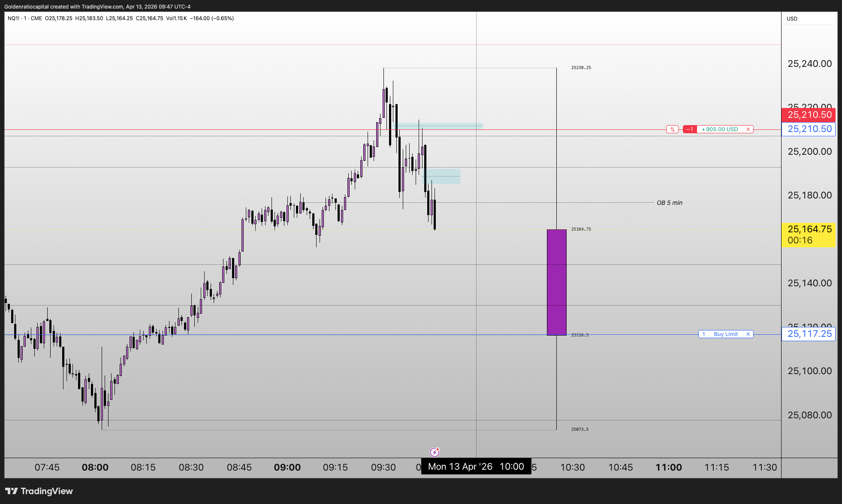Image resolution: width=842 pixels, height=504 pixels.
Task: Open the lightning event icon on the time axis
Action: (435, 452)
